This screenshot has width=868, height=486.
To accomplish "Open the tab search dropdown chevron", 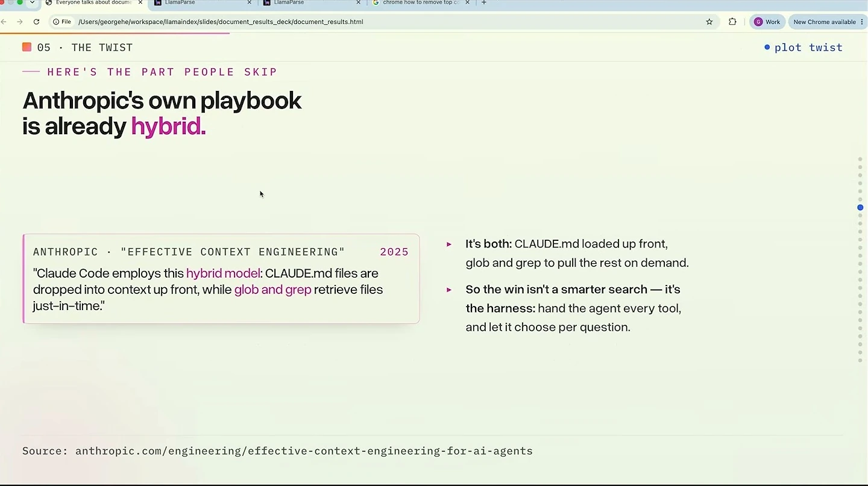I will pyautogui.click(x=32, y=2).
